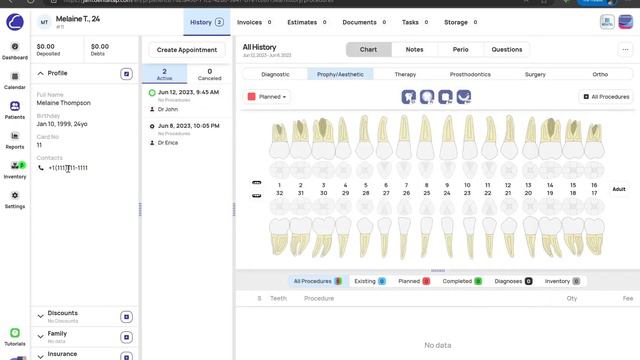Select upper tooth number 14 in the chart
This screenshot has height=360, width=640.
click(x=550, y=139)
